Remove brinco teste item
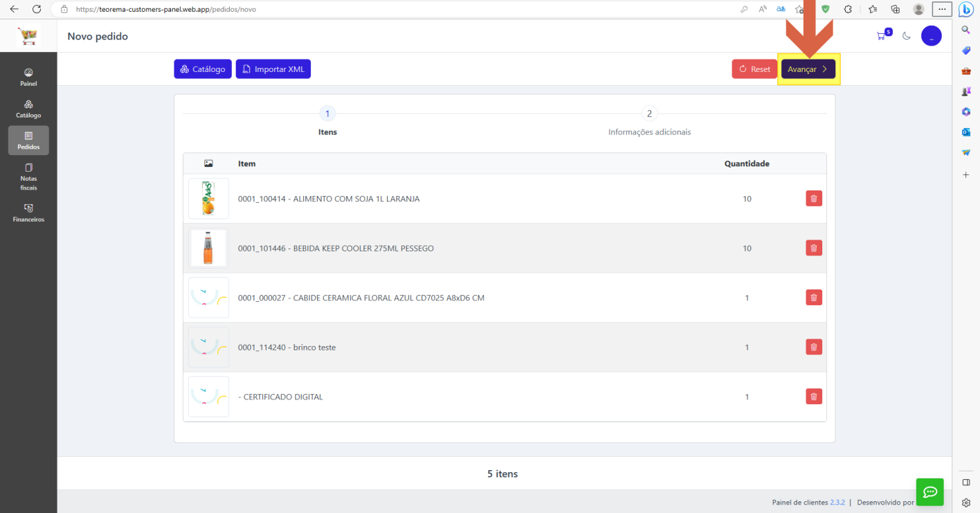This screenshot has height=513, width=980. [x=814, y=347]
